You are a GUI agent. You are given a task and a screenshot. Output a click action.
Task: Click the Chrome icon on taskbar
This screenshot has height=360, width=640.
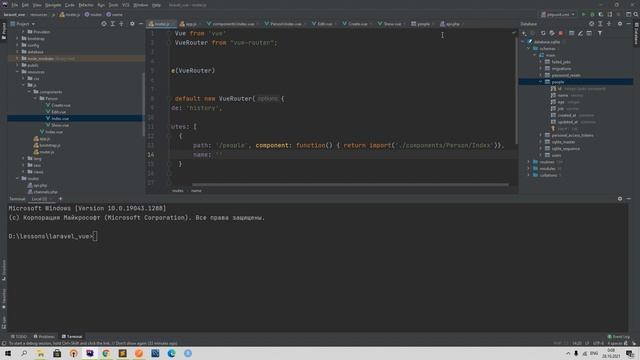[106, 353]
